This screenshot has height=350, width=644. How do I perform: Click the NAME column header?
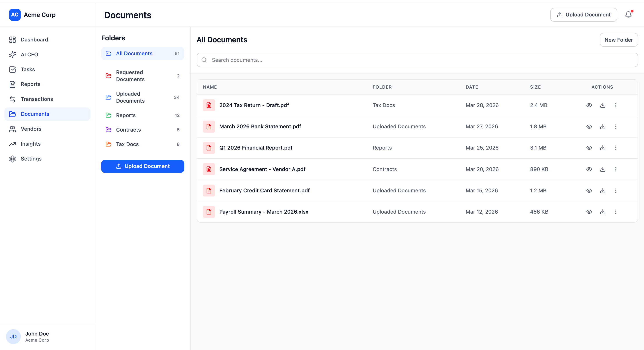click(210, 87)
